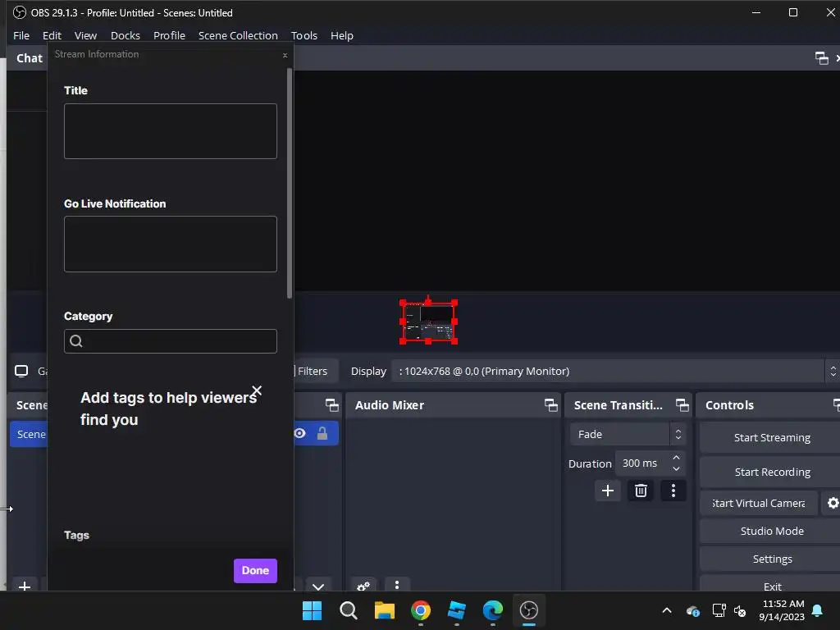Undock the Sources panel

(332, 405)
